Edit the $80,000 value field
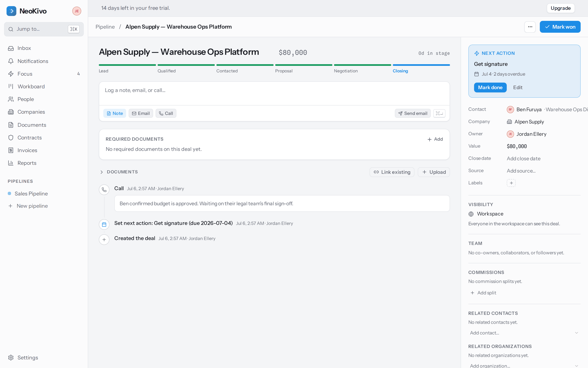 click(x=517, y=146)
